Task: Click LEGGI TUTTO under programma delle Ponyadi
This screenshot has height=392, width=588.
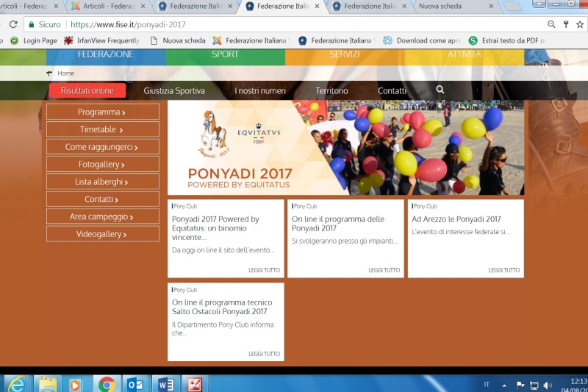Action: coord(384,270)
